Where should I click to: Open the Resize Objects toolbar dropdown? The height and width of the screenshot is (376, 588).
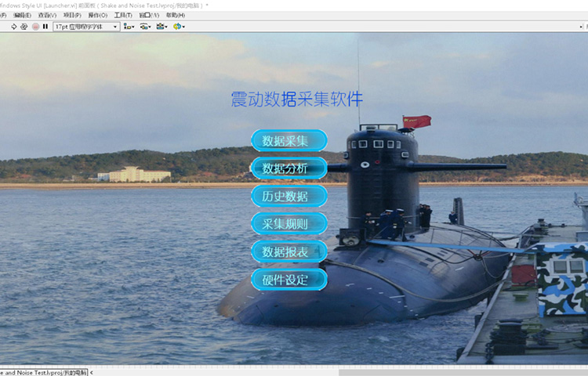point(162,26)
